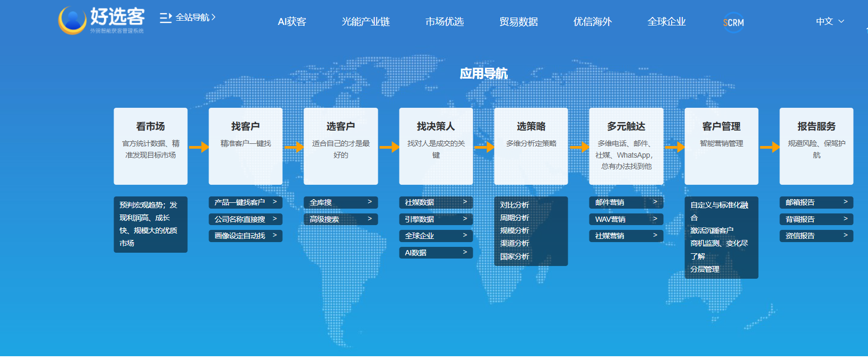Select the 光能产业链 nav item
The image size is (868, 361).
(x=366, y=22)
